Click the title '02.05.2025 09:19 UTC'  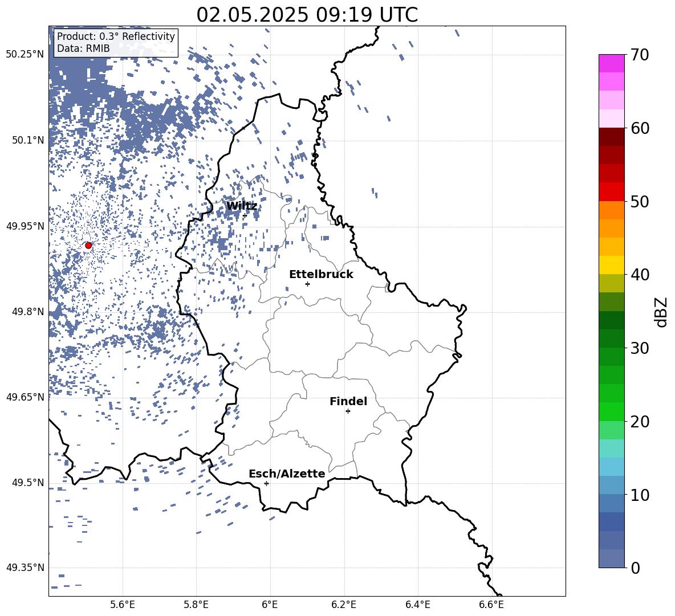click(x=307, y=15)
